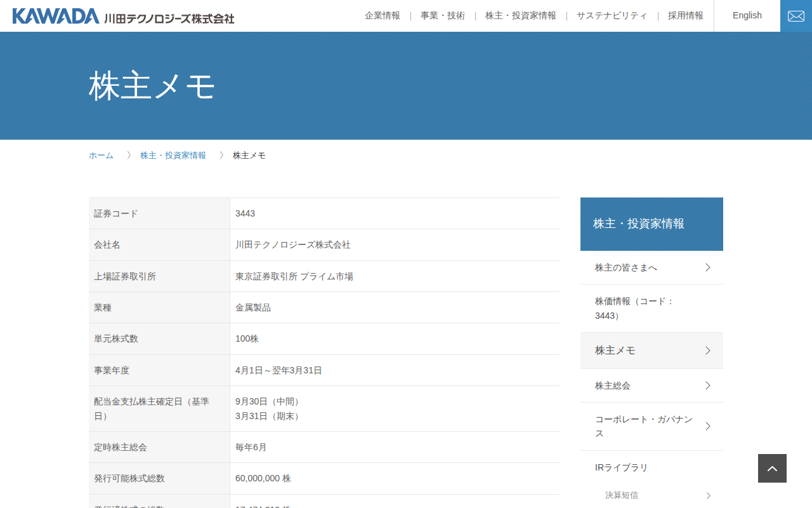Click the 株主メモ page heading

152,86
